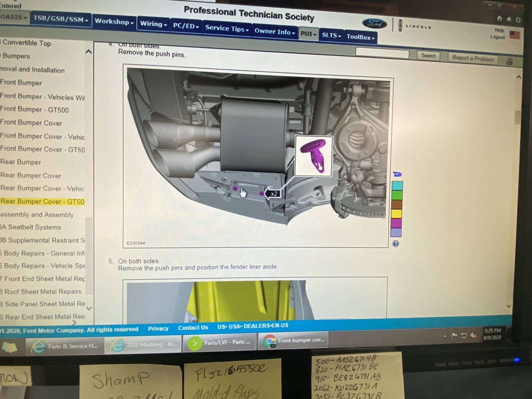Click the x2 callout in illustration
The height and width of the screenshot is (399, 532).
(273, 194)
